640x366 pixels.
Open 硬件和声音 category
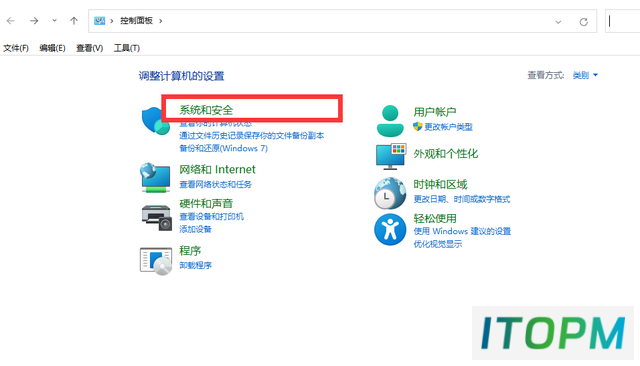pos(206,203)
